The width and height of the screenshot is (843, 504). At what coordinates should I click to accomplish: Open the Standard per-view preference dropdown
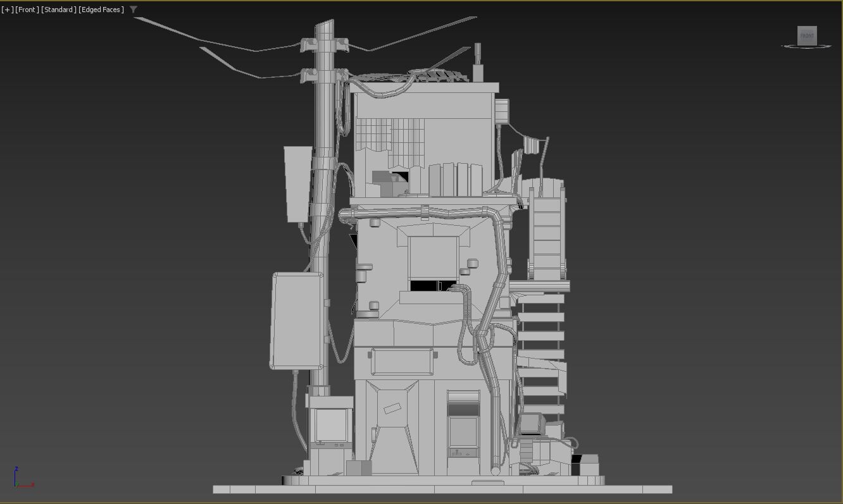(57, 9)
